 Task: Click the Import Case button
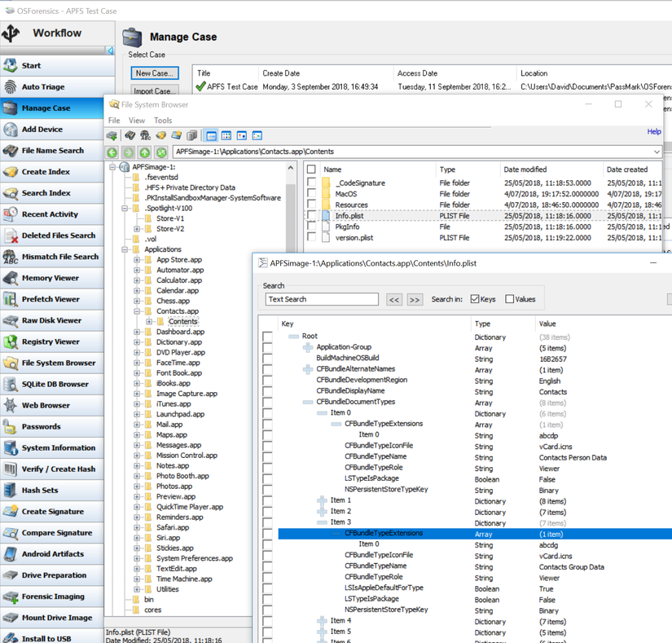coord(155,91)
